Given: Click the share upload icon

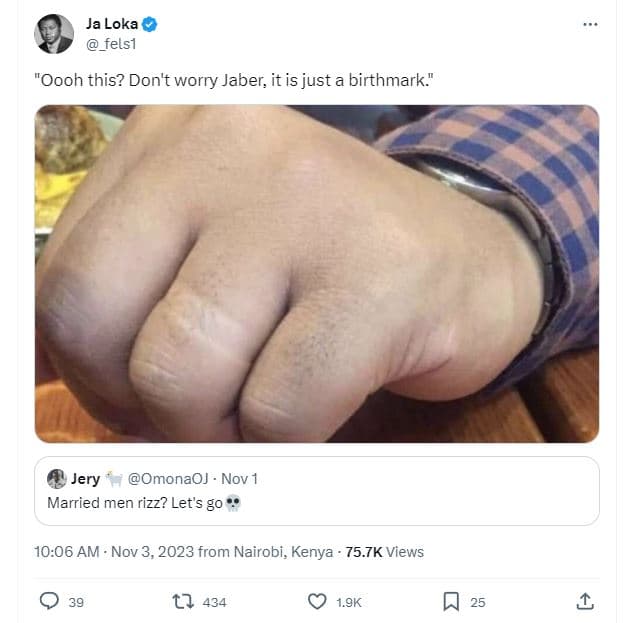Looking at the screenshot, I should (585, 601).
